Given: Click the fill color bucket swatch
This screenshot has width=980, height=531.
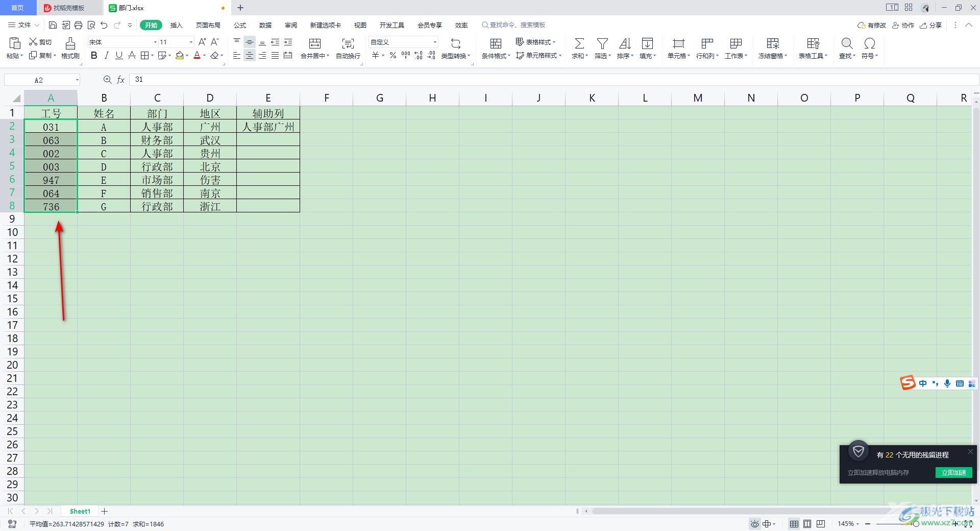Looking at the screenshot, I should coord(179,55).
